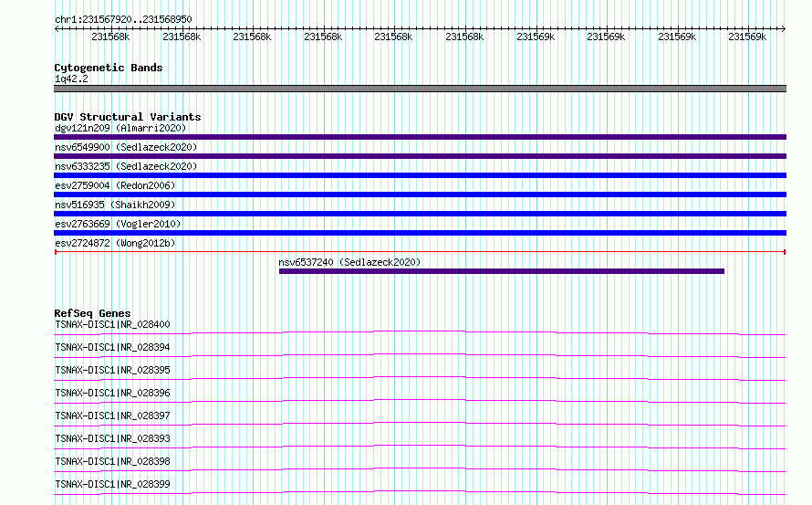Click the TSNAX-DISC1|NR_028400 transcript label
The height and width of the screenshot is (505, 812).
click(x=112, y=324)
